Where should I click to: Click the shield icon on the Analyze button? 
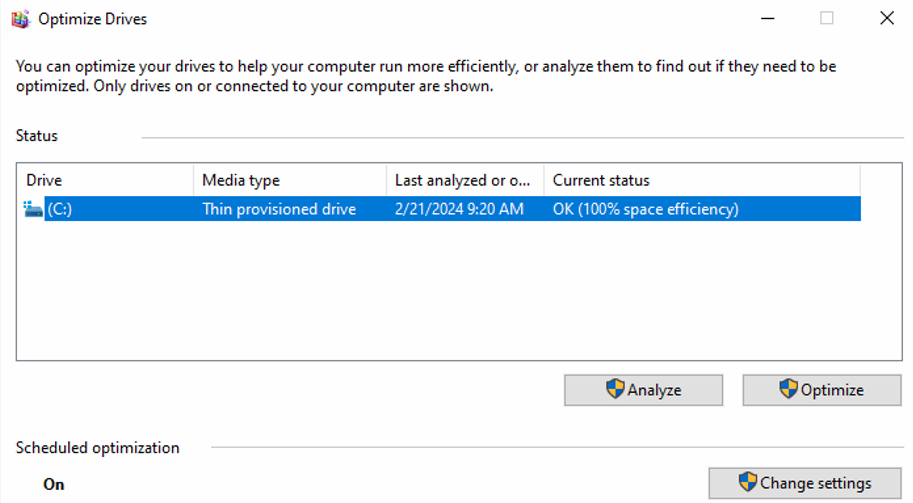click(615, 389)
